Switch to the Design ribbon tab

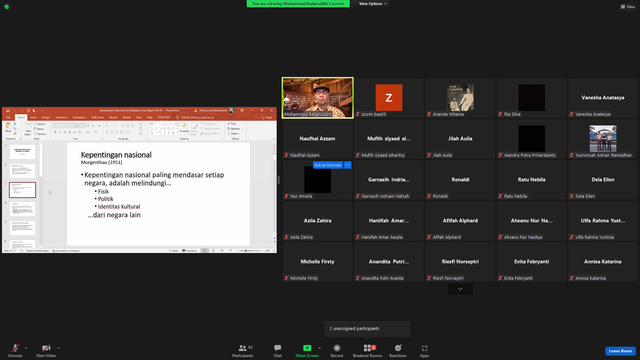[x=46, y=117]
